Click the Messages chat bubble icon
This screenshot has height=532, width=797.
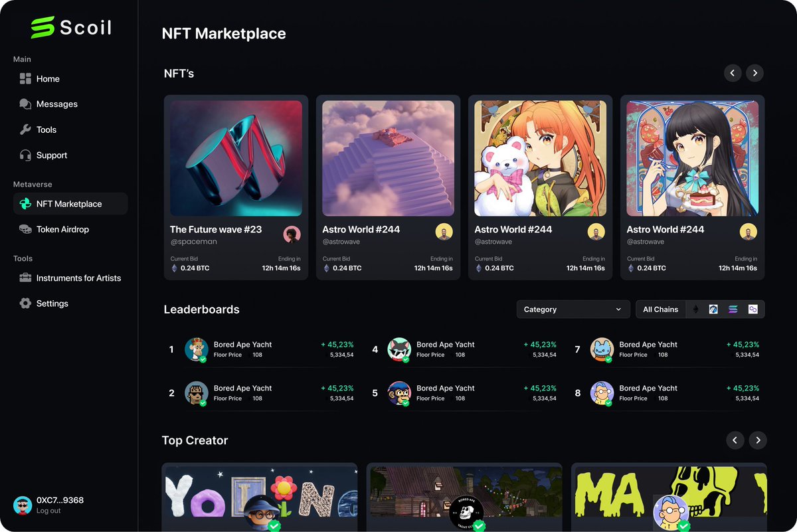point(25,104)
